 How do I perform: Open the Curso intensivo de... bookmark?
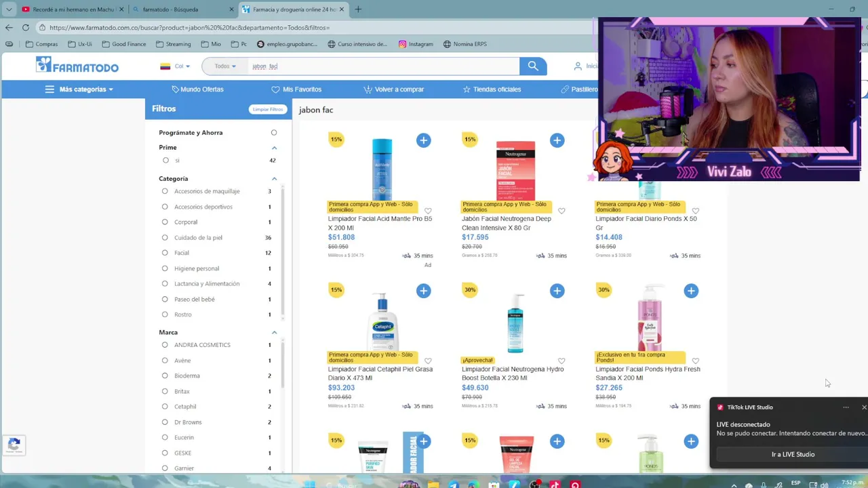(x=357, y=44)
